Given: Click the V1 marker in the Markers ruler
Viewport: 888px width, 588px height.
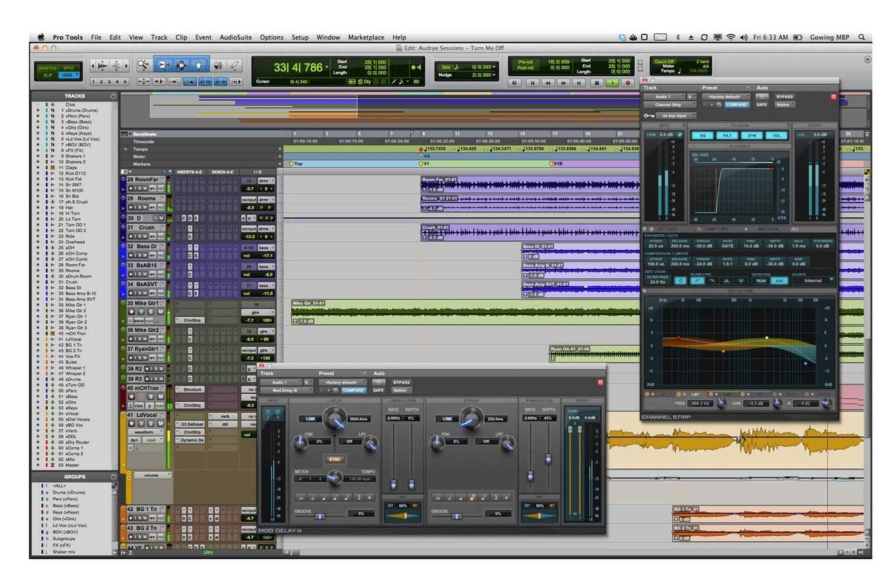Looking at the screenshot, I should click(422, 163).
